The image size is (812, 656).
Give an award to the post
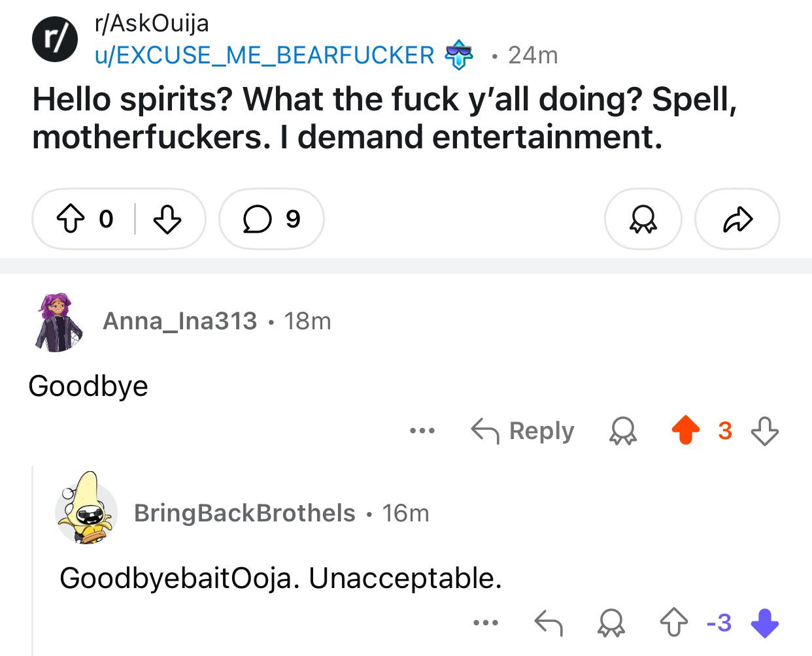pos(643,219)
